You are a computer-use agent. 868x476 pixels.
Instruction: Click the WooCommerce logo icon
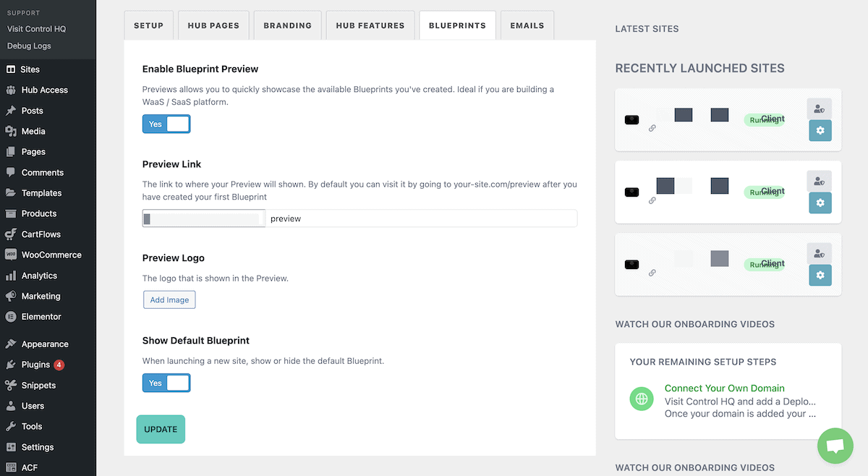click(x=11, y=255)
